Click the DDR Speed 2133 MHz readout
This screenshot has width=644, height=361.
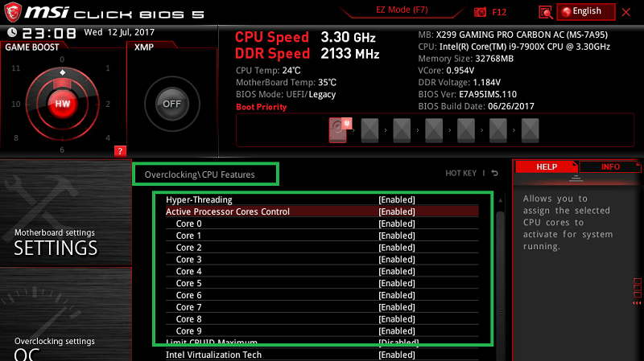pos(307,54)
